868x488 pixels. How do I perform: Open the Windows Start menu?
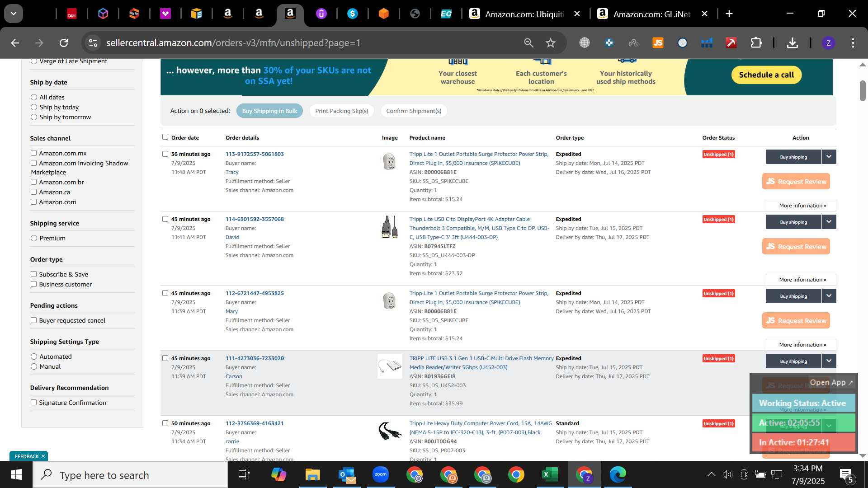point(16,474)
